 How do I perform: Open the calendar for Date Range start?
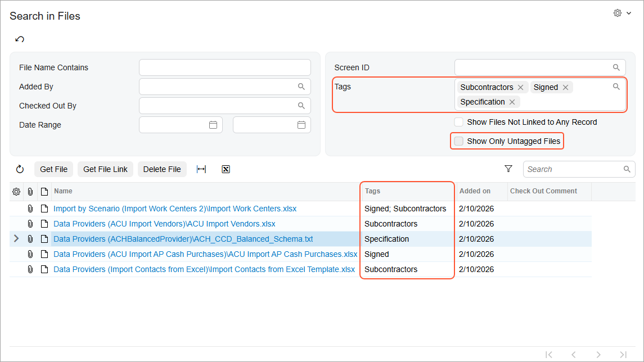[x=213, y=125]
